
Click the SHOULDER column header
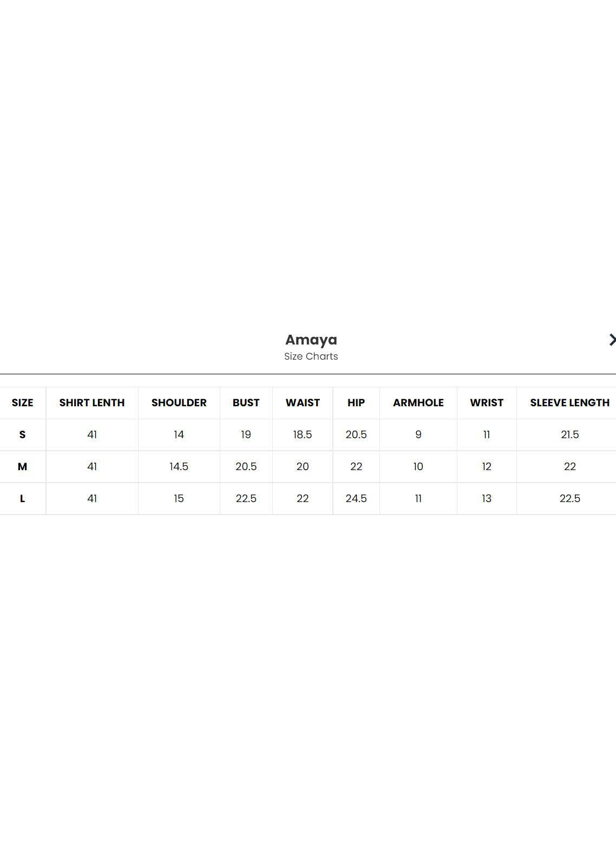click(179, 402)
